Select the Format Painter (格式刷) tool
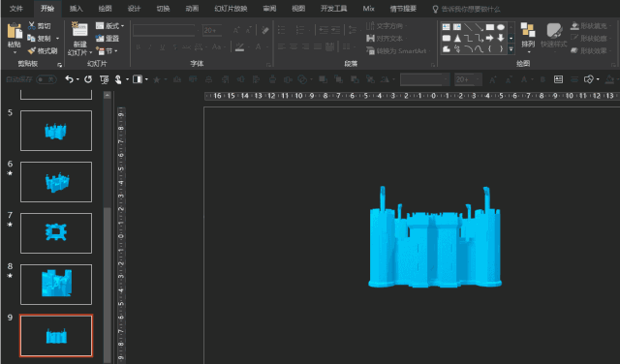Image resolution: width=620 pixels, height=364 pixels. pos(43,50)
